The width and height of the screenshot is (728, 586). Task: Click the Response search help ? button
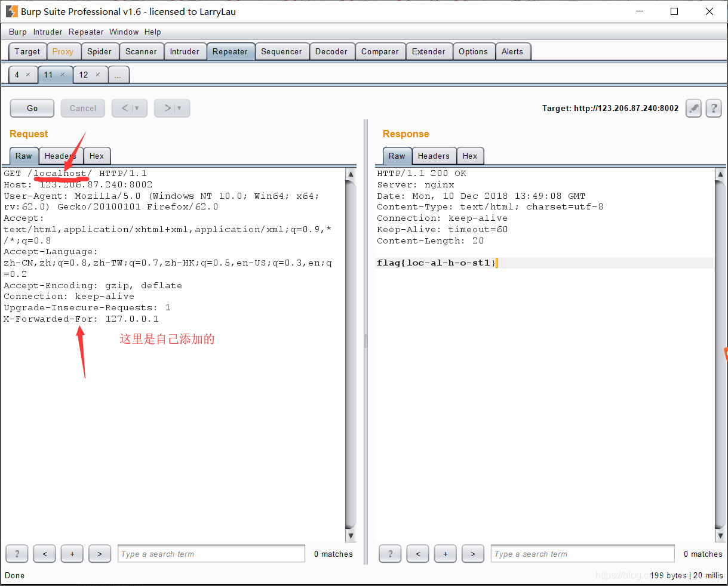390,554
